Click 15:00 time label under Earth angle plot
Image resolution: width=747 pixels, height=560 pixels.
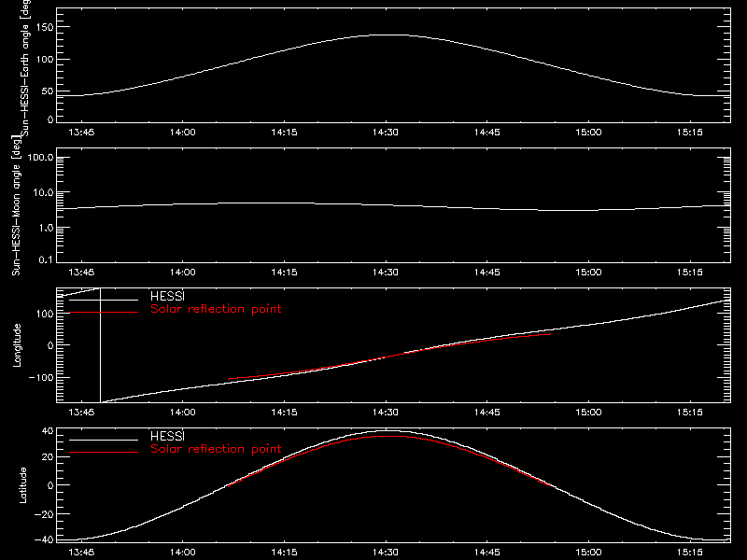tap(588, 133)
